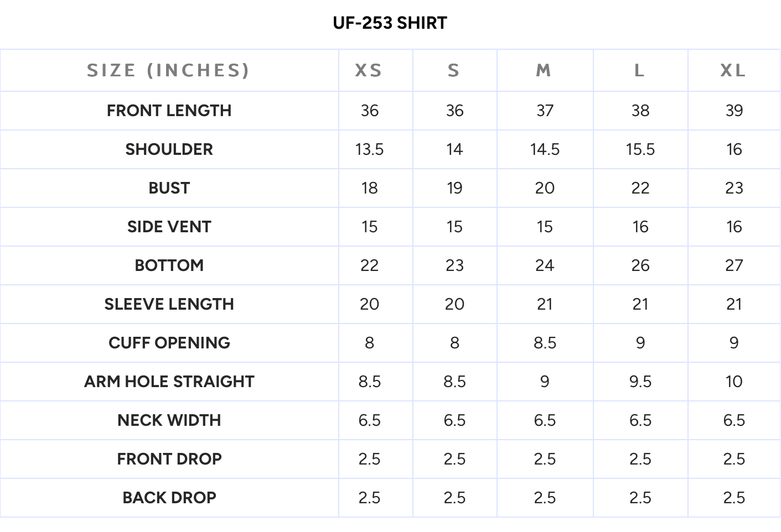Viewport: 781px width, 532px height.
Task: Click the M column header
Action: click(544, 71)
